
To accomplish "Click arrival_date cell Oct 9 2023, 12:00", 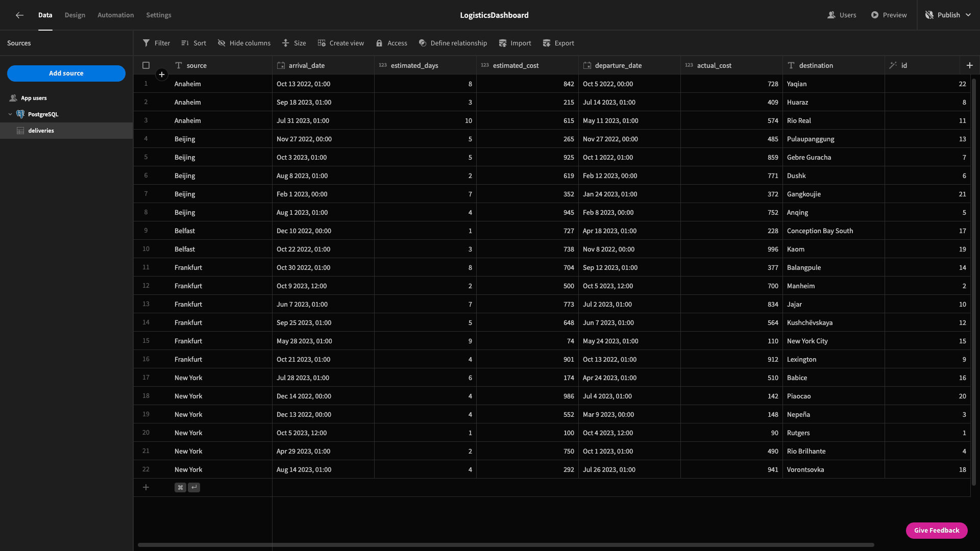I will click(323, 286).
